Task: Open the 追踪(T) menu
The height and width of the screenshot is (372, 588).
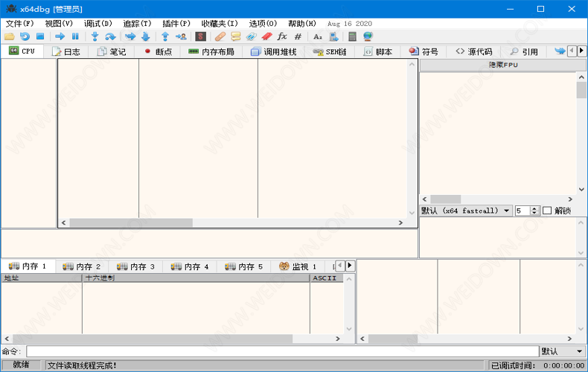Action: pyautogui.click(x=137, y=24)
